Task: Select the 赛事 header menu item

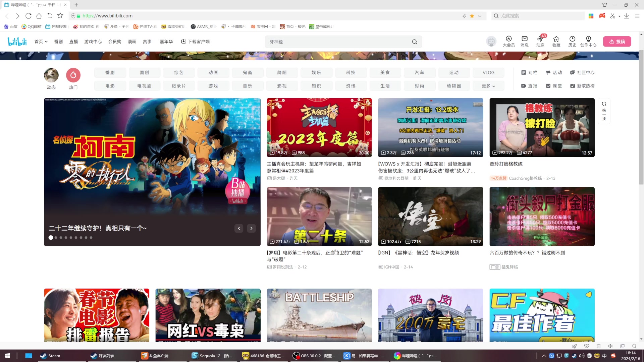Action: point(147,42)
